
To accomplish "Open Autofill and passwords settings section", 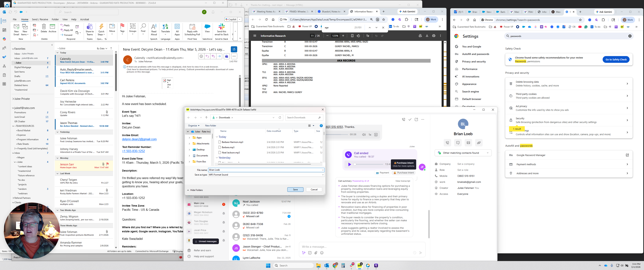I will click(x=475, y=54).
